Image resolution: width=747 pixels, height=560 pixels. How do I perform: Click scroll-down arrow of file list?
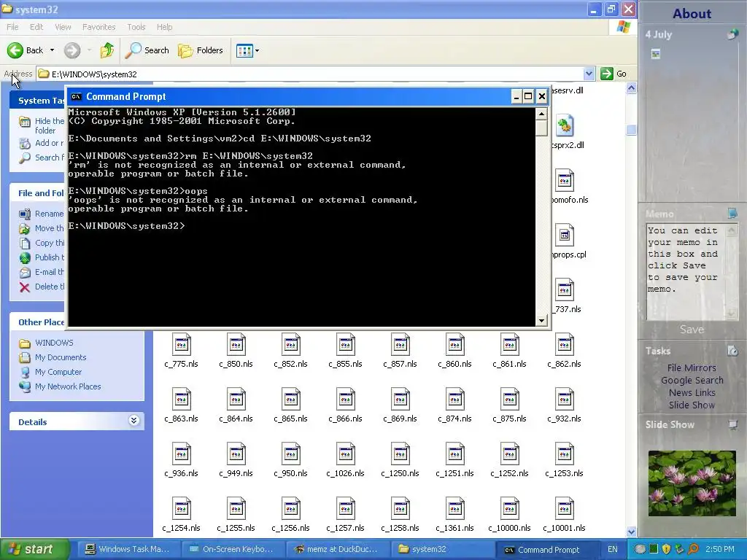click(x=631, y=532)
